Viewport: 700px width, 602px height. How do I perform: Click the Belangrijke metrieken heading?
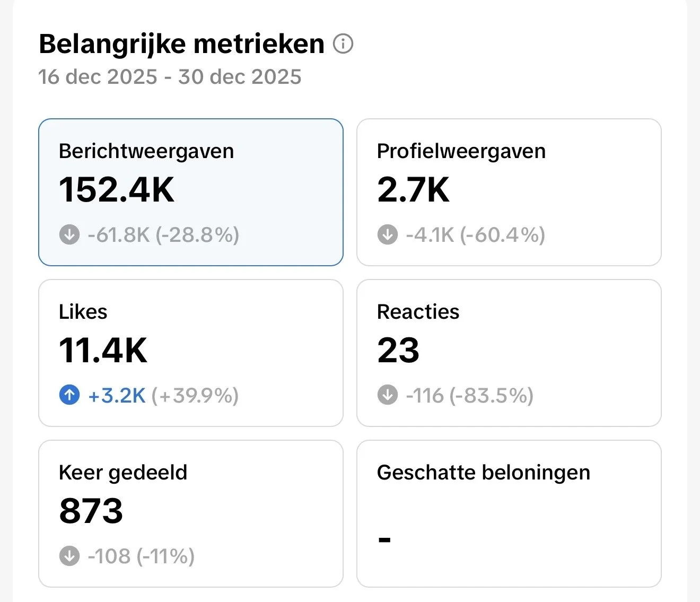(181, 44)
